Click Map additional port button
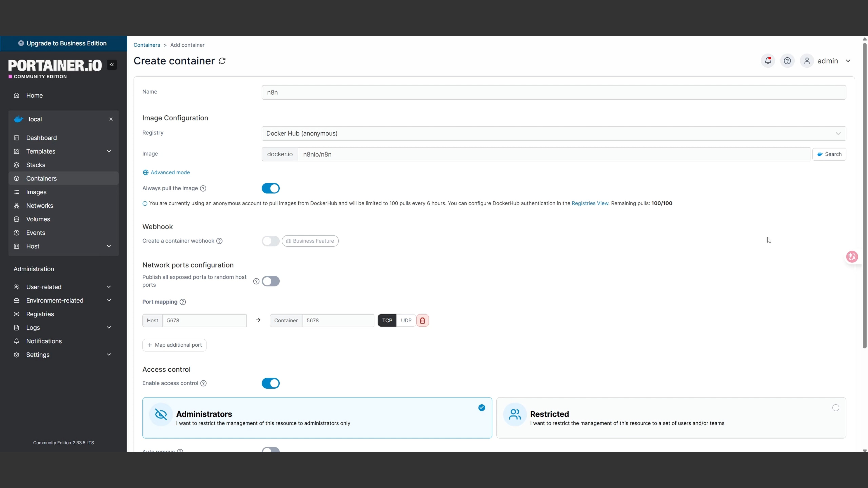Viewport: 868px width, 488px height. click(x=174, y=345)
